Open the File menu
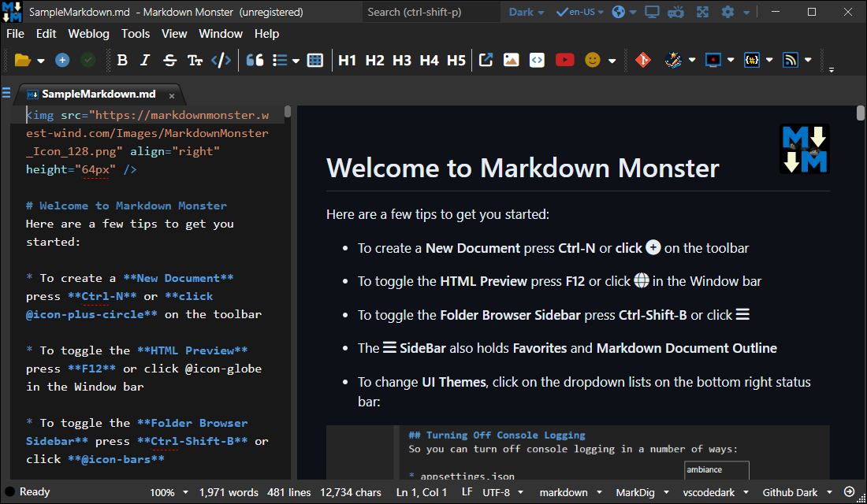 [15, 34]
